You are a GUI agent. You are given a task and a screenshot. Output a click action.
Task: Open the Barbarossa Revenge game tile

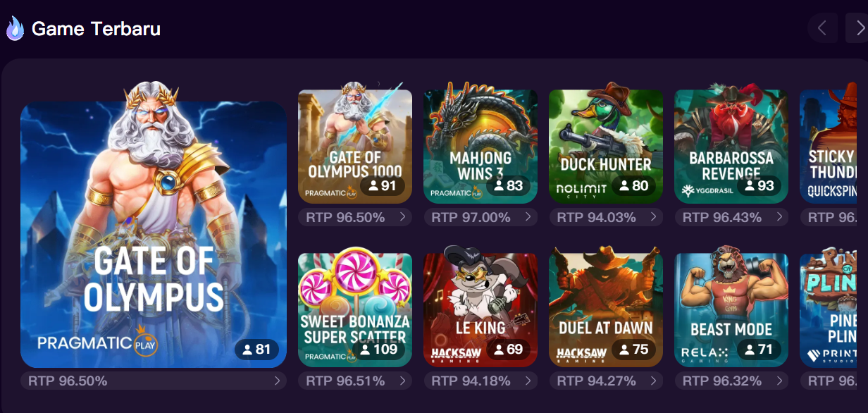point(731,147)
